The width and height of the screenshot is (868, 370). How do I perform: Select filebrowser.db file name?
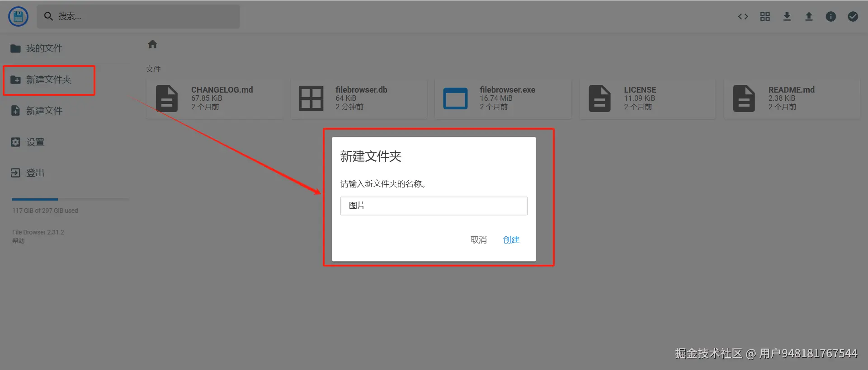click(361, 90)
